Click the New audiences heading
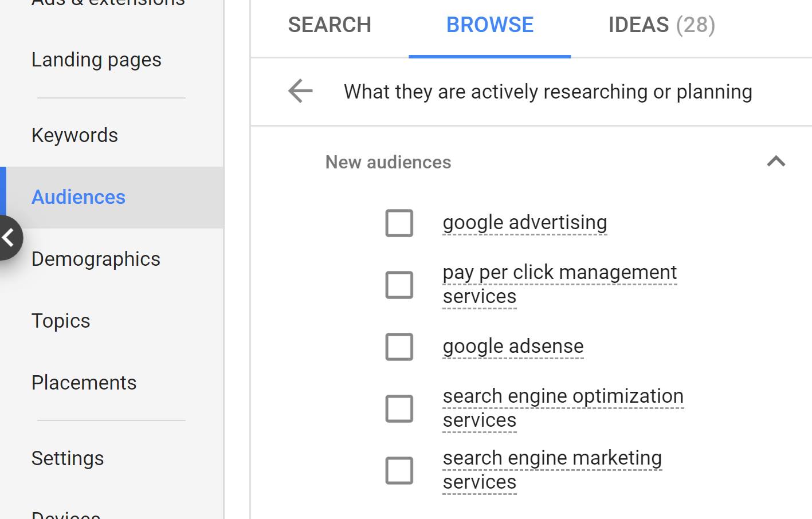This screenshot has width=812, height=519. tap(388, 162)
